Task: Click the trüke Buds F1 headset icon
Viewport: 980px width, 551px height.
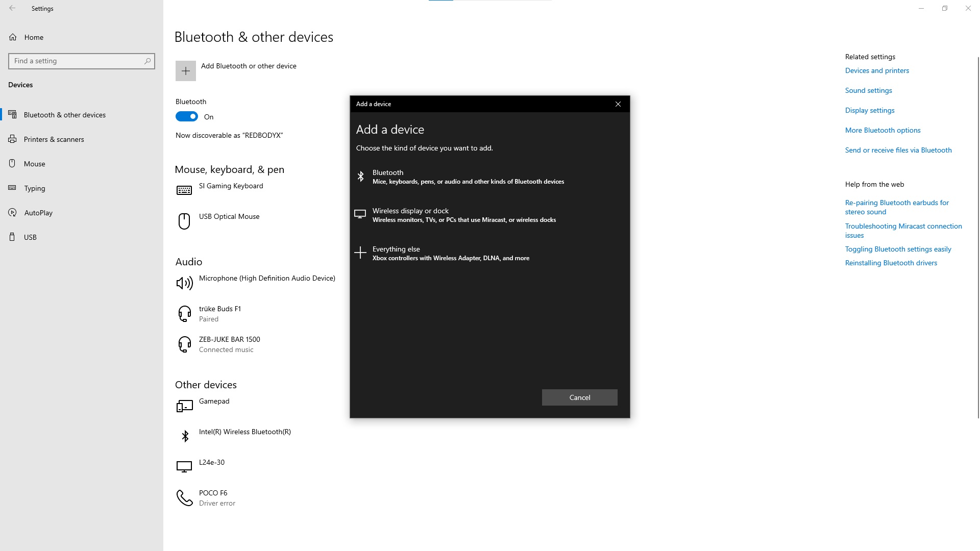Action: [184, 314]
